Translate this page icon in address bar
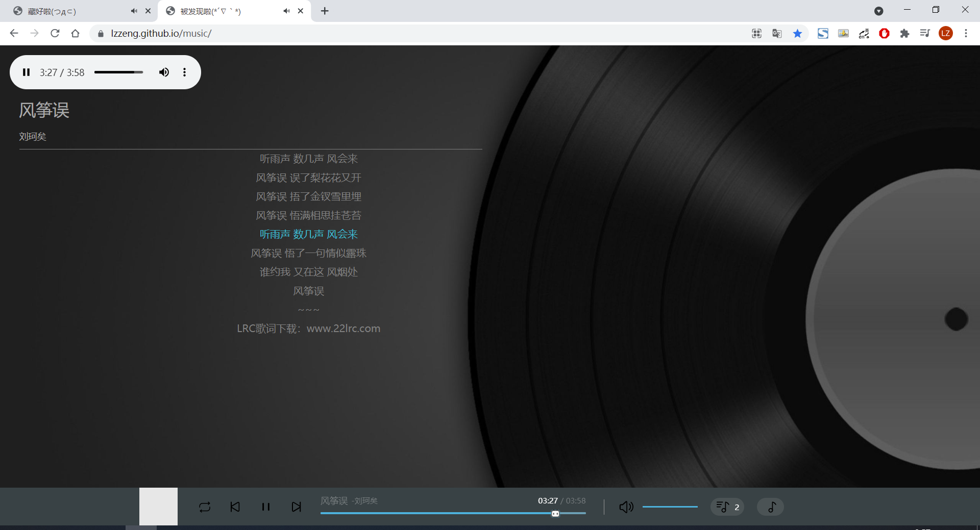The width and height of the screenshot is (980, 530). [777, 33]
